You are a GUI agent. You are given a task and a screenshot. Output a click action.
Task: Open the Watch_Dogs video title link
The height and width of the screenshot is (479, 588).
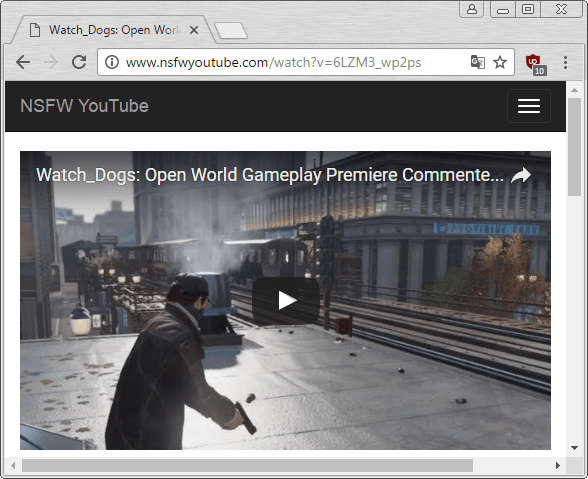pyautogui.click(x=270, y=175)
